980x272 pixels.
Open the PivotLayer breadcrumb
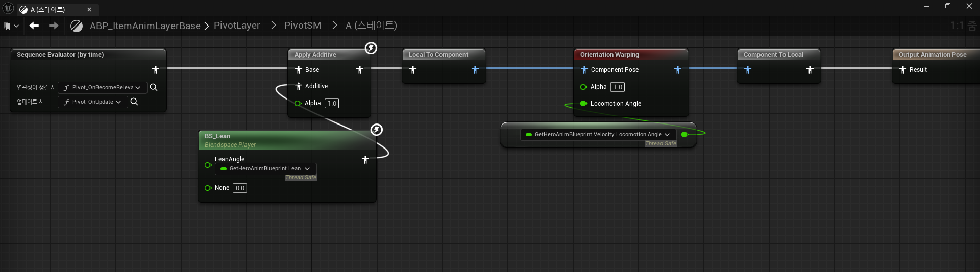[237, 26]
